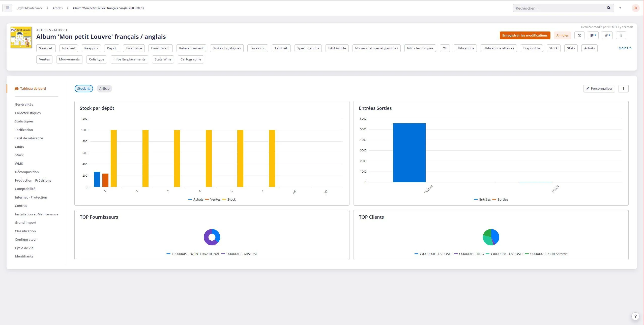Click the Dépôt shortcut button

click(112, 48)
